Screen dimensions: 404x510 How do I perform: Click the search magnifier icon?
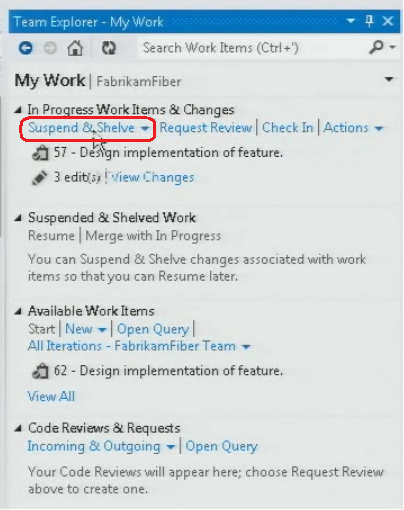click(x=376, y=48)
